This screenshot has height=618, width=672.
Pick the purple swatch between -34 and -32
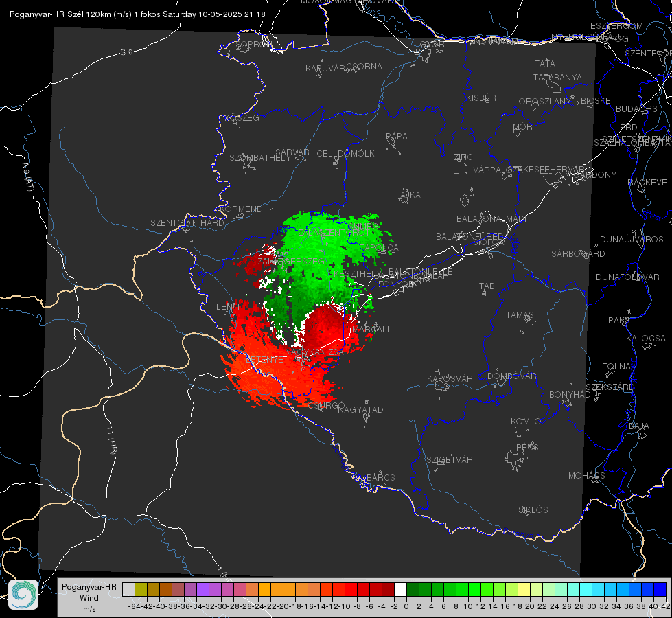(x=202, y=590)
